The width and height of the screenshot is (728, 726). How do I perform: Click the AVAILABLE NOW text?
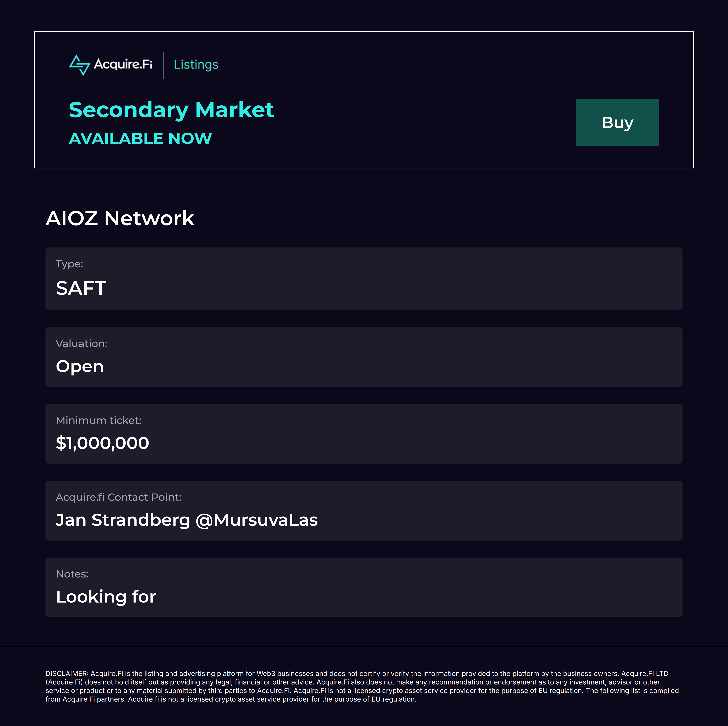click(140, 138)
